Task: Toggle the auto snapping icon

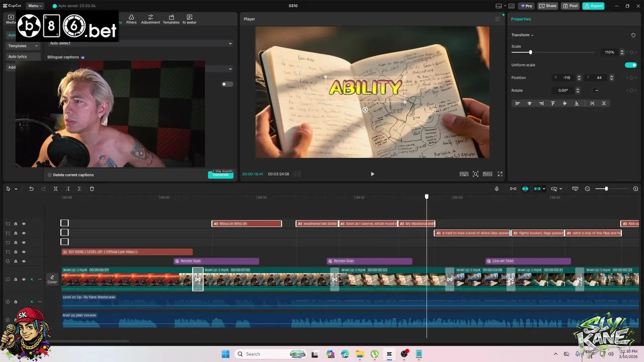Action: [525, 189]
